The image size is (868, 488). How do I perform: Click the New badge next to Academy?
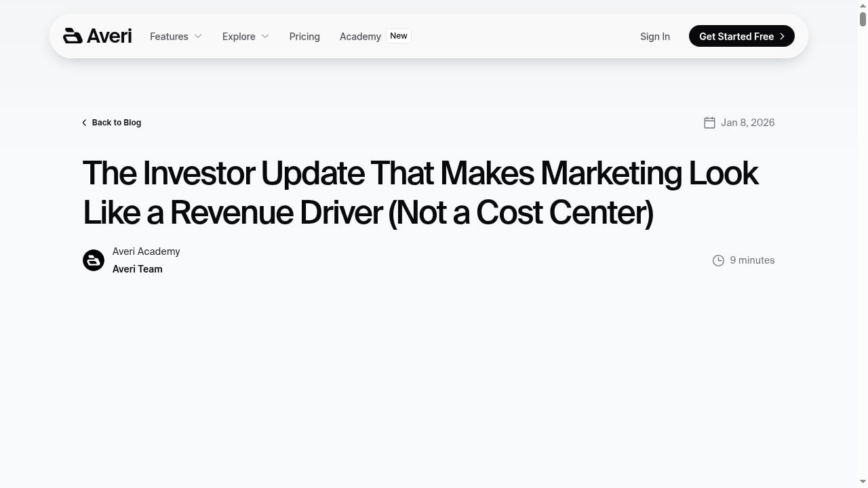click(399, 36)
